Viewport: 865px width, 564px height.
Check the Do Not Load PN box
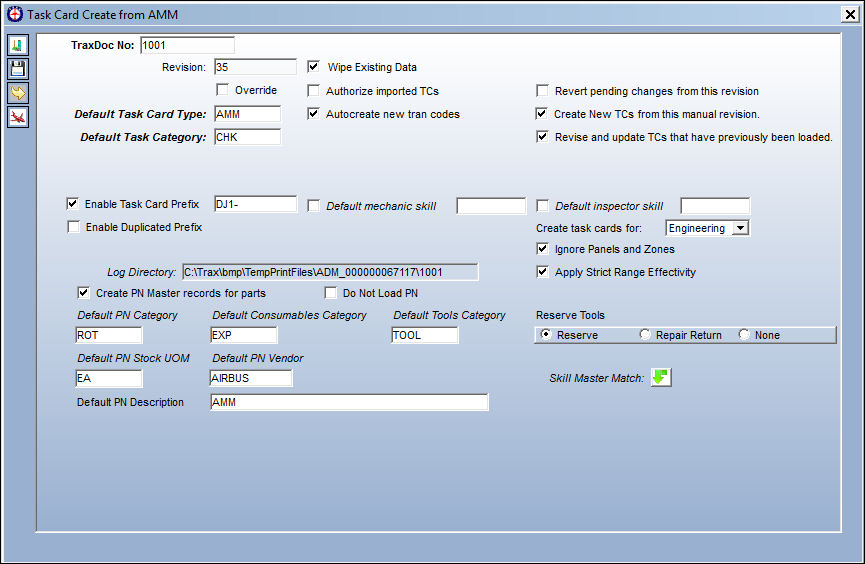click(x=330, y=292)
